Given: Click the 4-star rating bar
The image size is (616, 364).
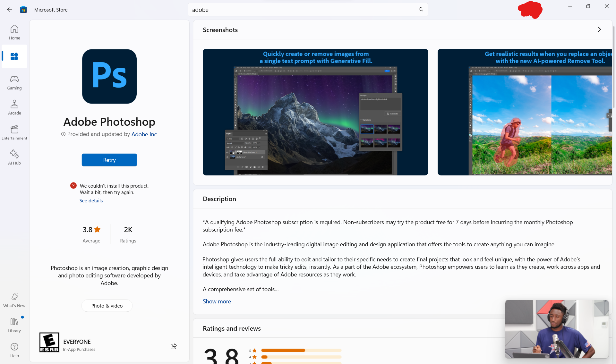Looking at the screenshot, I should click(x=301, y=357).
